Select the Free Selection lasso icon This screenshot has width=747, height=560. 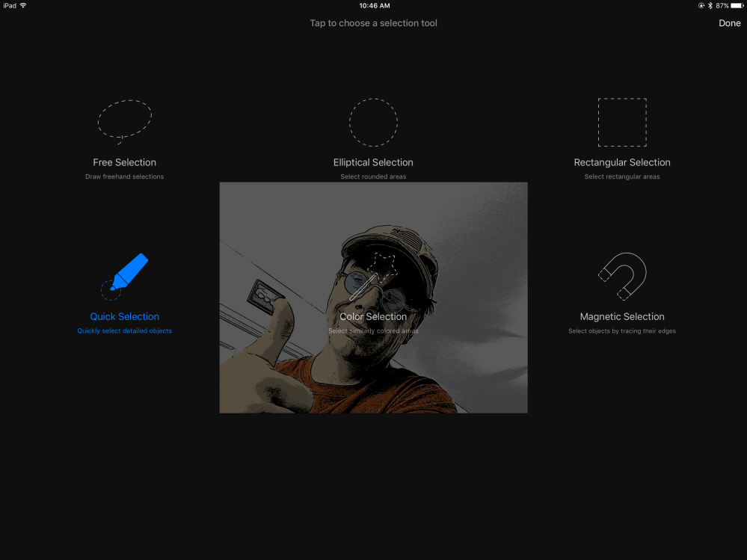click(x=124, y=120)
